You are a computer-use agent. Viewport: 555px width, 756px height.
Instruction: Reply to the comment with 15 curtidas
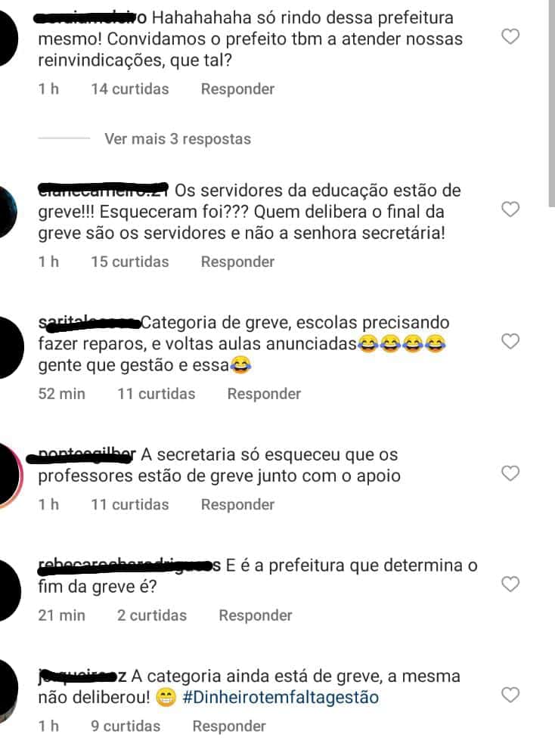[237, 262]
